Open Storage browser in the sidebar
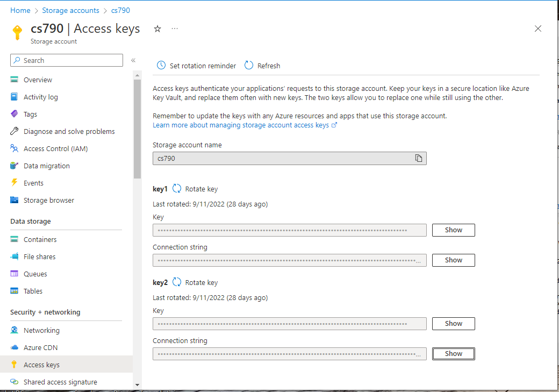559x392 pixels. tap(48, 200)
